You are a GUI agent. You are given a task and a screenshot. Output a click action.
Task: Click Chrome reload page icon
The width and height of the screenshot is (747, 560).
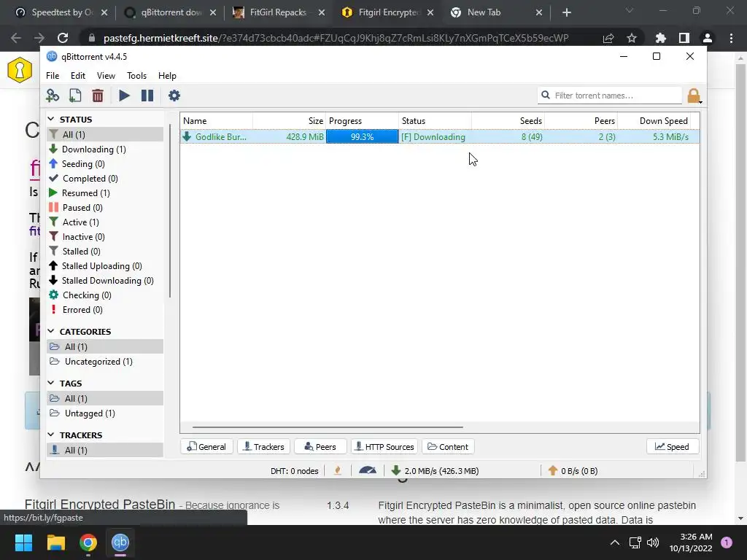pos(63,38)
